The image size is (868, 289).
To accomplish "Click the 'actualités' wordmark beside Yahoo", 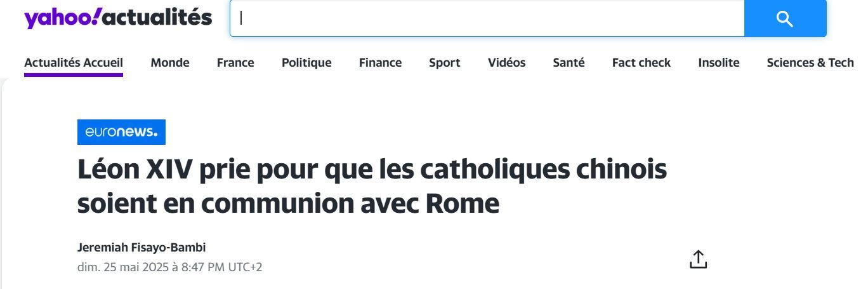I will 157,18.
